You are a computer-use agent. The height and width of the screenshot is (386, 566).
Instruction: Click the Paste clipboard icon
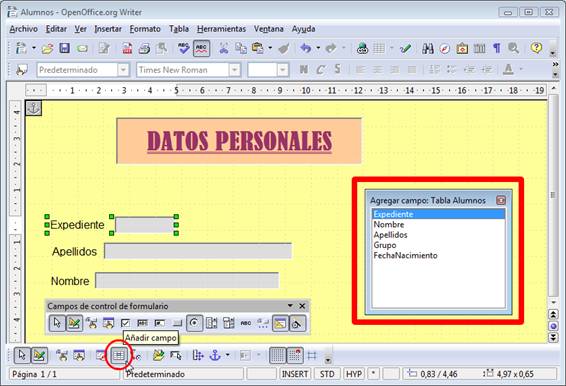pyautogui.click(x=257, y=48)
